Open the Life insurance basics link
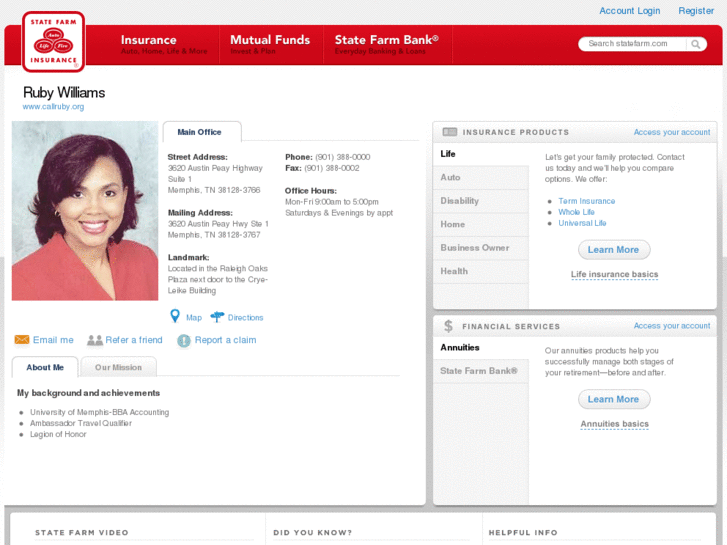The image size is (727, 545). point(614,275)
